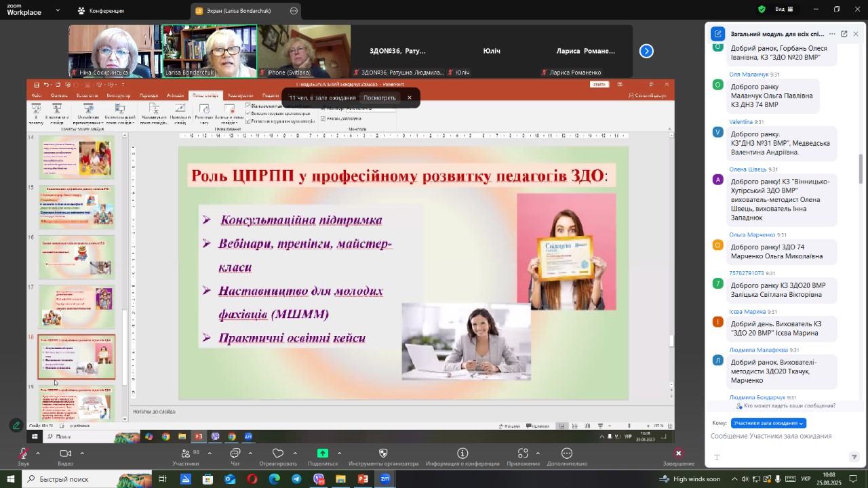Open recipient dropdown Участники зала ожидания
Viewport: 868px width, 488px height.
click(768, 423)
